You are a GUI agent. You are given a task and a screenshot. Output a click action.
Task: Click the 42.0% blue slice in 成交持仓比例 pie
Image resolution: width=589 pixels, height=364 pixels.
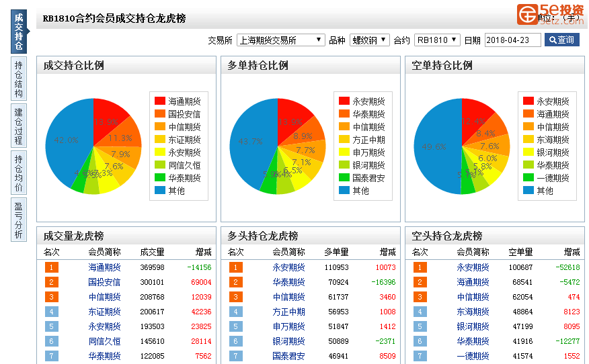pos(66,140)
